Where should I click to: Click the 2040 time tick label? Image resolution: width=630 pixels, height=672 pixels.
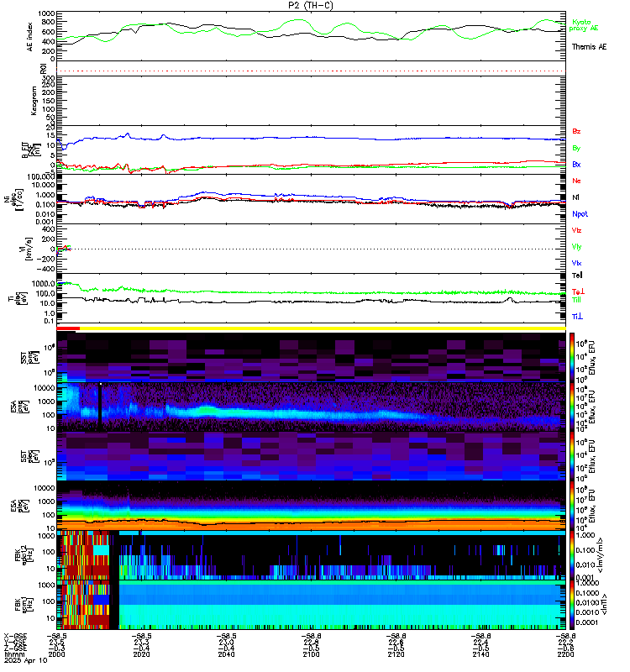[x=226, y=654]
